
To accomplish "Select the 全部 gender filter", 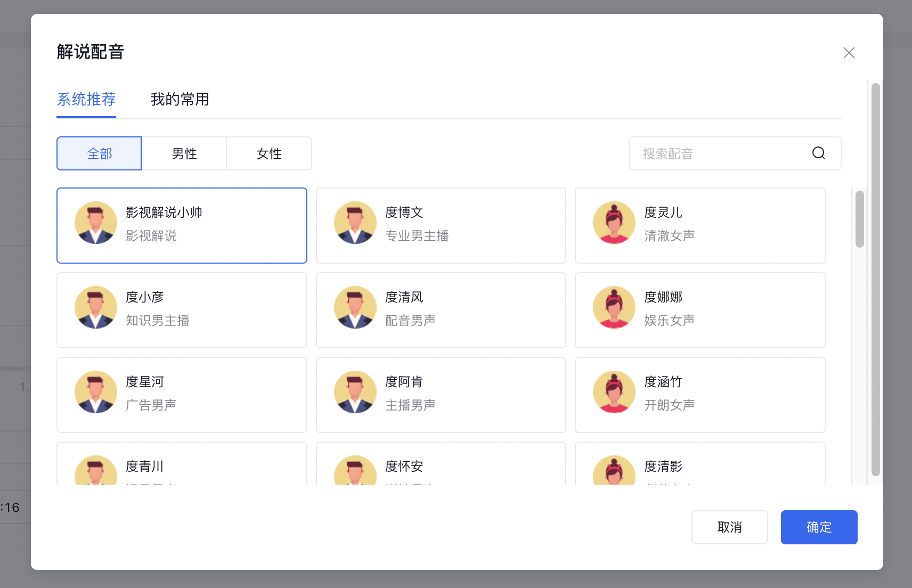I will tap(99, 154).
